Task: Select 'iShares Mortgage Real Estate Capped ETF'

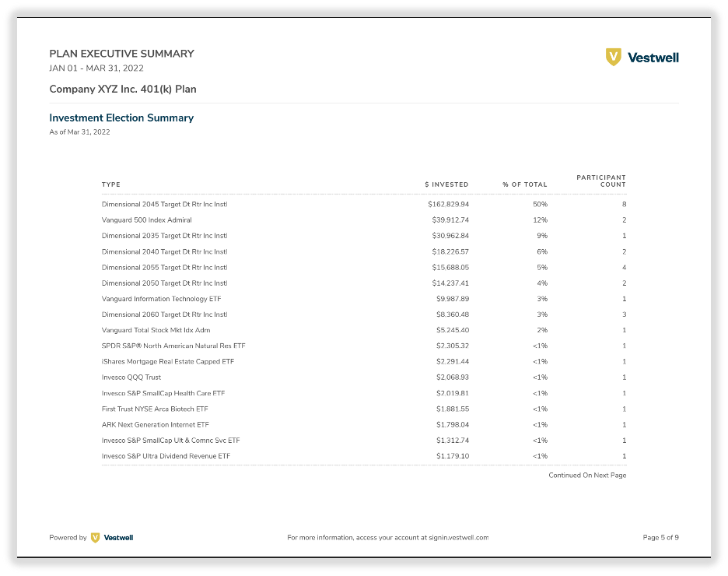Action: point(167,361)
